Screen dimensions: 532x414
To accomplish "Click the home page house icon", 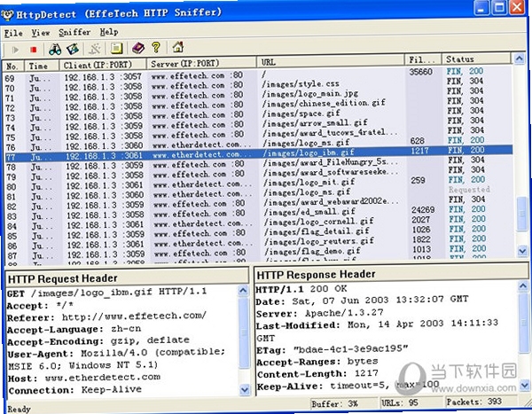I will (178, 46).
